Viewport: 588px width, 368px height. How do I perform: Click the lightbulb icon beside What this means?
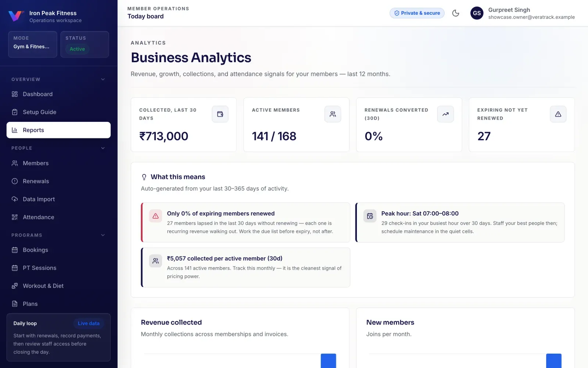(144, 177)
